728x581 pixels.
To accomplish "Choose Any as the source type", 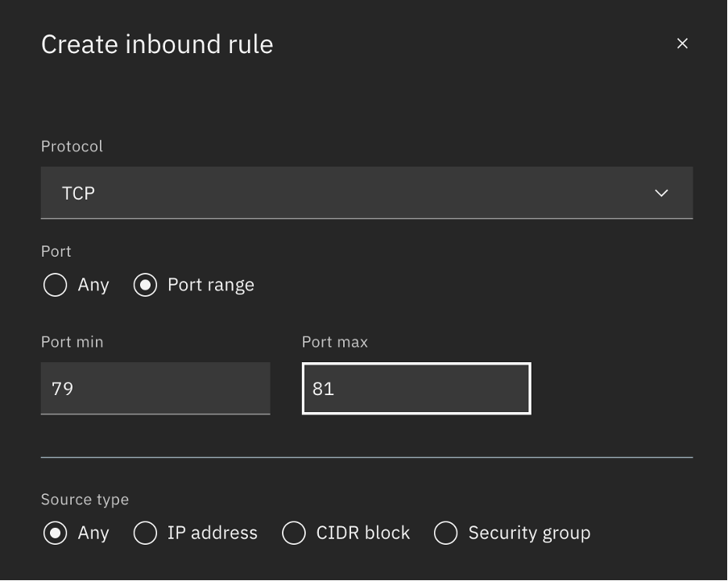I will pos(55,533).
